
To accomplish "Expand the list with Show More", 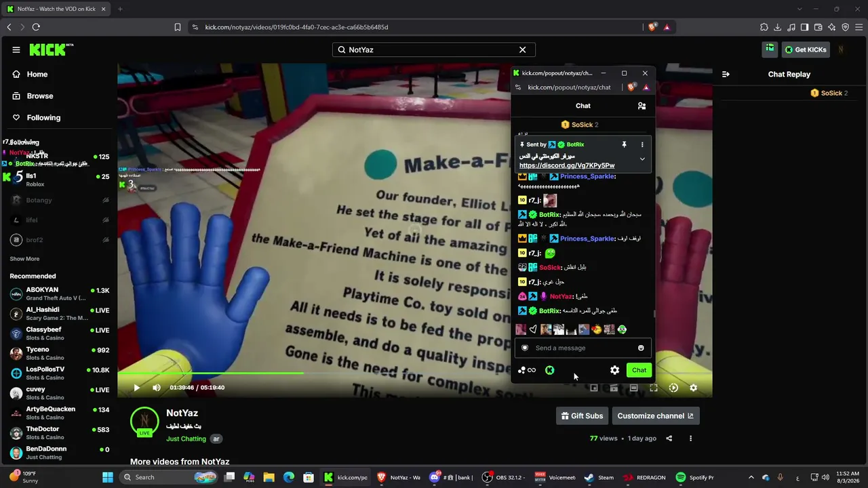I will 24,259.
